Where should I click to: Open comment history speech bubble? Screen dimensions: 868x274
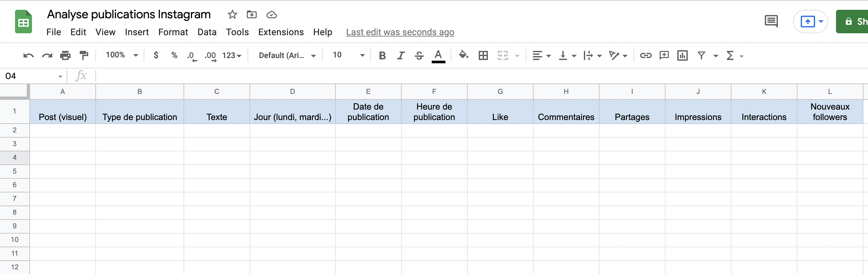click(x=771, y=22)
